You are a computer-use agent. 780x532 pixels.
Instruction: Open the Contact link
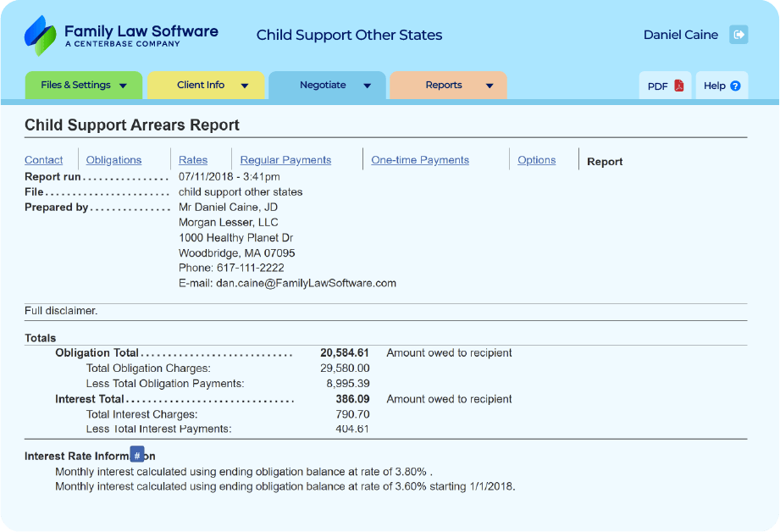click(44, 160)
